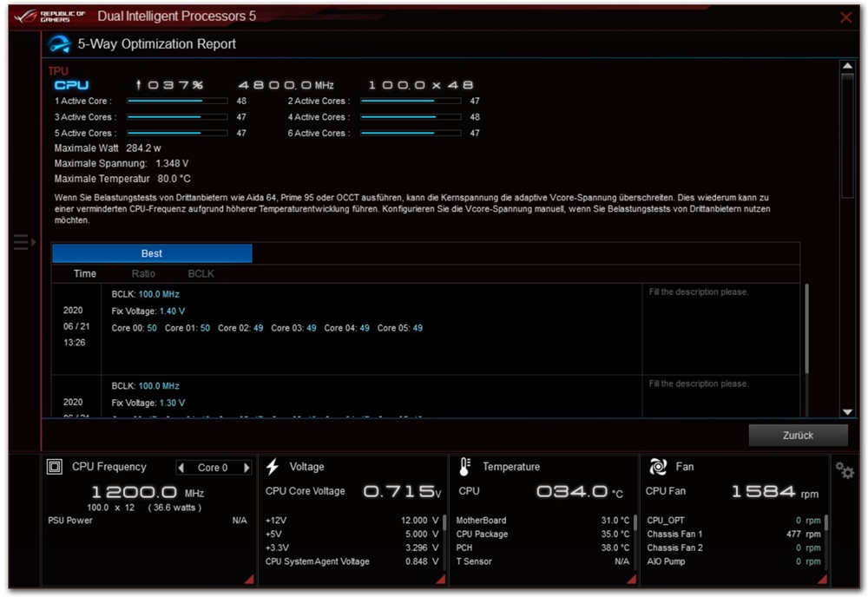Open monitor settings gear icon
This screenshot has width=868, height=597.
coord(845,471)
